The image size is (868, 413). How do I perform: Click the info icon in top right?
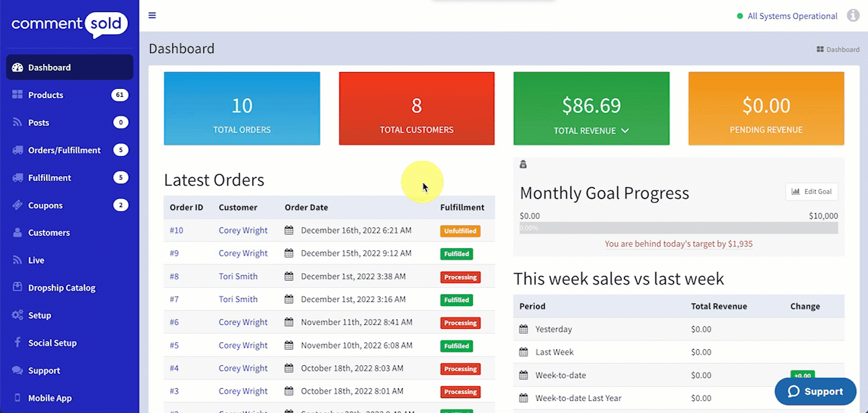pyautogui.click(x=853, y=15)
